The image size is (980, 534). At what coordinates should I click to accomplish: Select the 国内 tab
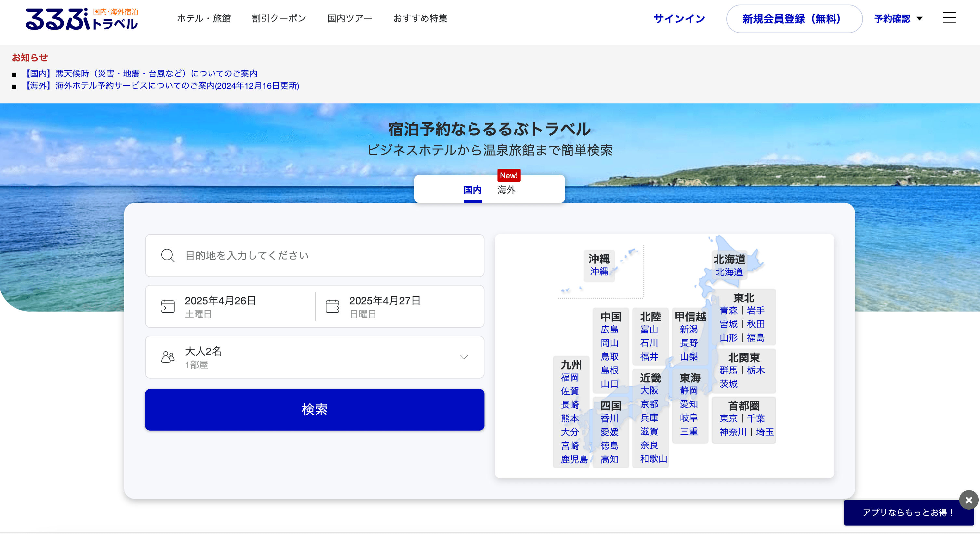472,190
